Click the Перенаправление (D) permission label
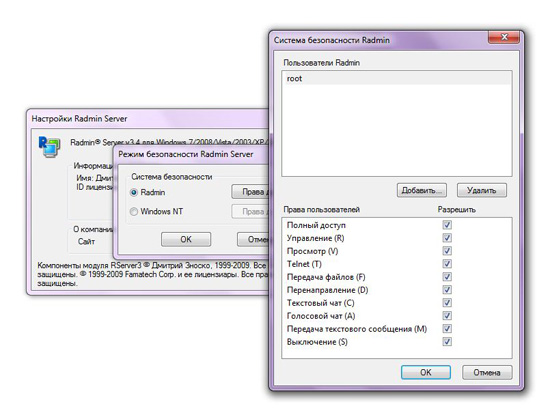Image resolution: width=550 pixels, height=417 pixels. coord(328,290)
